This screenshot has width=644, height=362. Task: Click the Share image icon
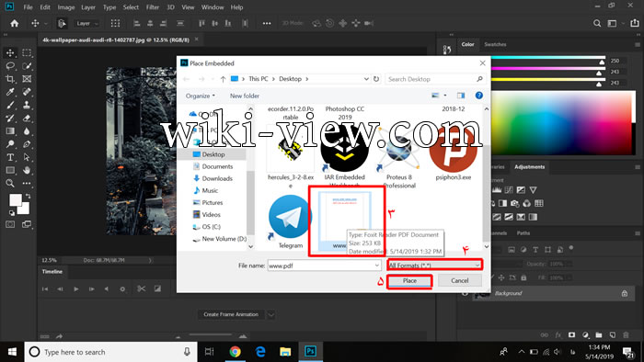point(635,23)
